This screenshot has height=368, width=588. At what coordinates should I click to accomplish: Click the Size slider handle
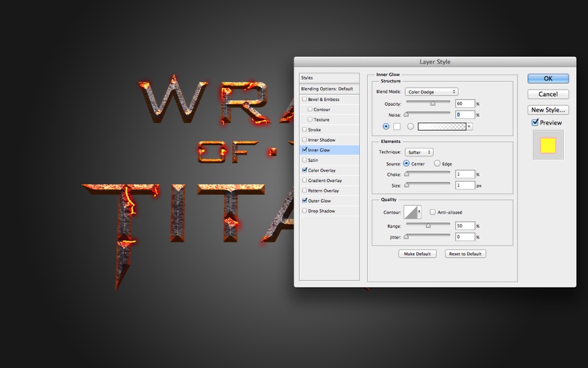pos(406,185)
